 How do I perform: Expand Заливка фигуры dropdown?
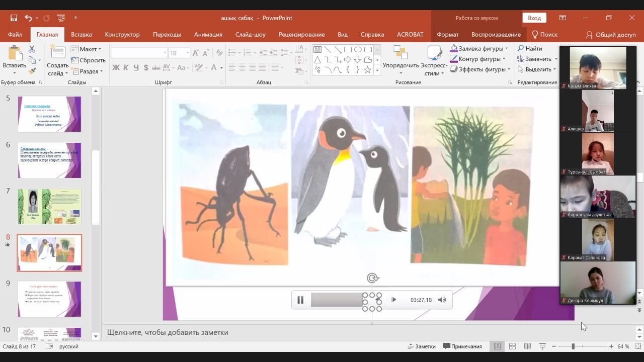tap(506, 49)
